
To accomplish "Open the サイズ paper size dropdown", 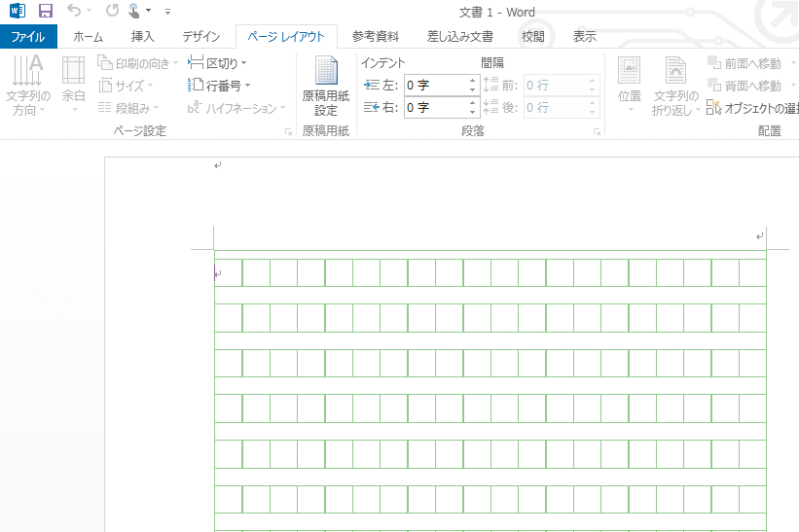I will (x=126, y=86).
